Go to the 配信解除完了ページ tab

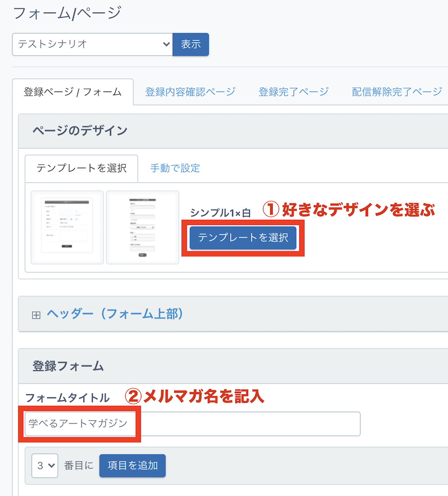[x=397, y=92]
